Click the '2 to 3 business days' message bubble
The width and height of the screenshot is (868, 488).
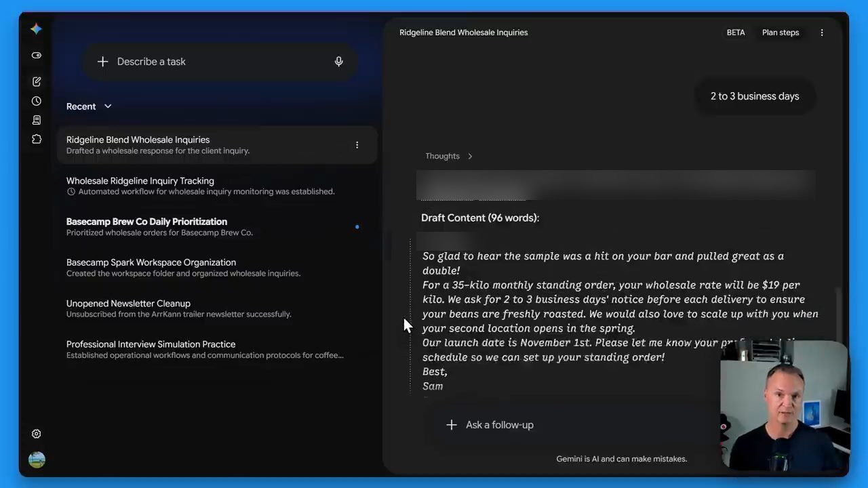coord(755,96)
